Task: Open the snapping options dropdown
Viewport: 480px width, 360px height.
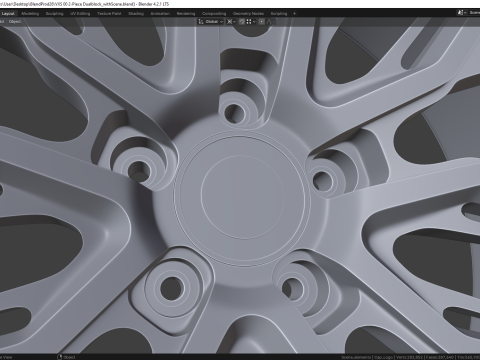Action: pyautogui.click(x=251, y=22)
